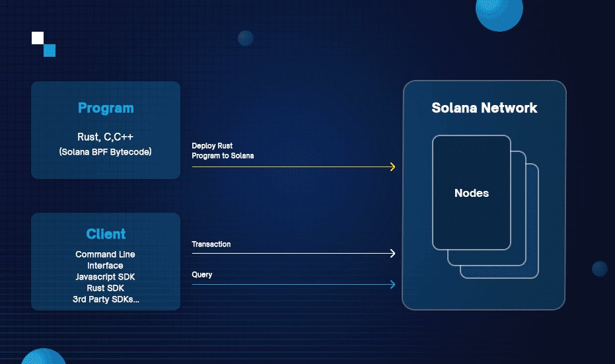Click the Deploy Rust Program to Solana label
The image size is (615, 364).
[x=223, y=151]
